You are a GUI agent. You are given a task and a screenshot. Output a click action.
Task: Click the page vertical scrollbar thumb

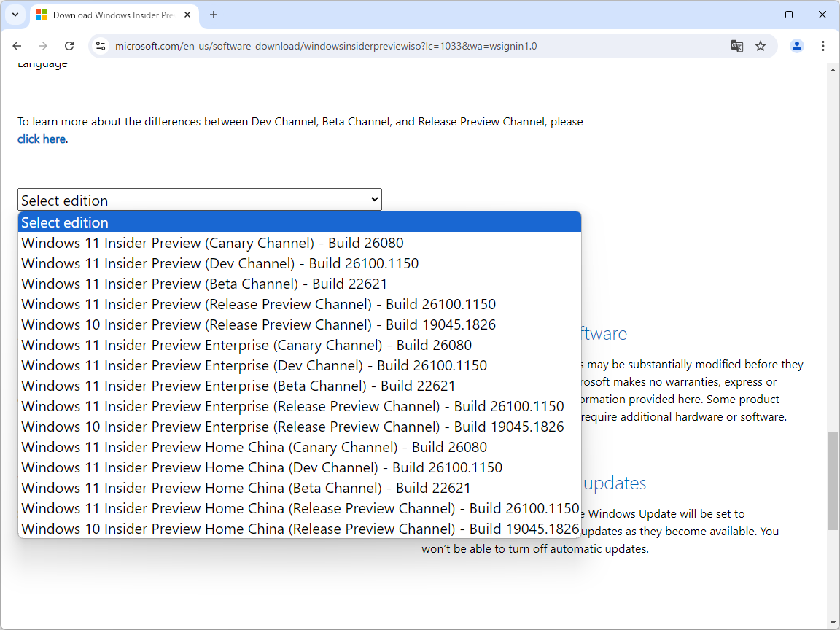(833, 481)
